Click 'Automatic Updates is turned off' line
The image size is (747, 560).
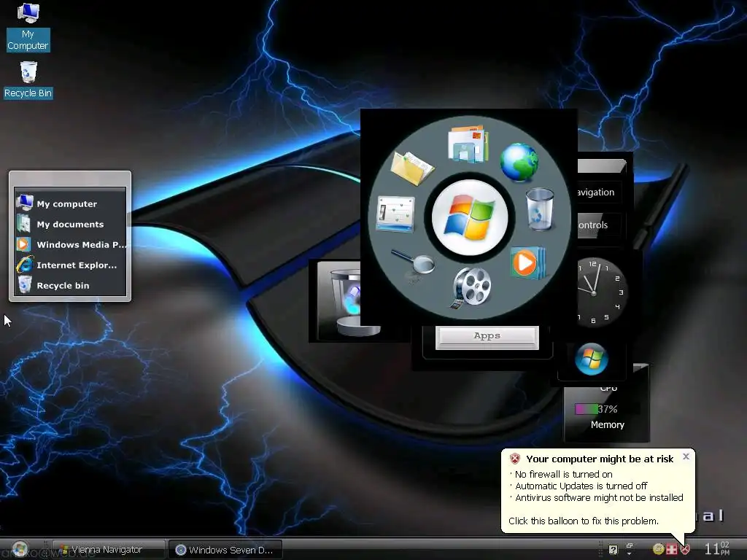tap(581, 486)
